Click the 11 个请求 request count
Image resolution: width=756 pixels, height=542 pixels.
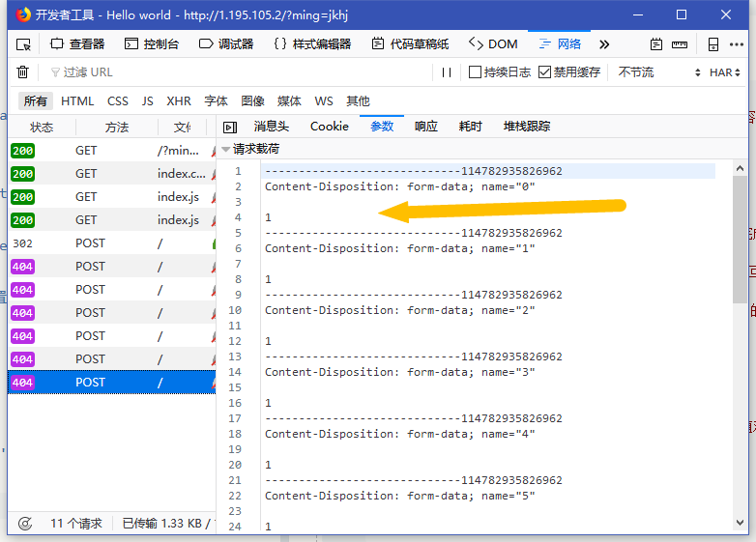(x=76, y=524)
